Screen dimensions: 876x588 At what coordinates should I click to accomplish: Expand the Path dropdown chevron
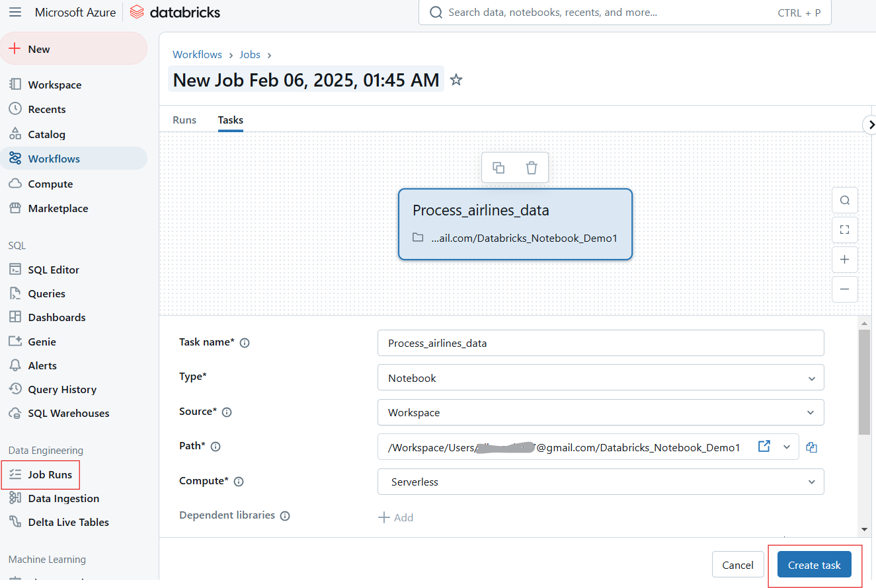click(x=787, y=447)
